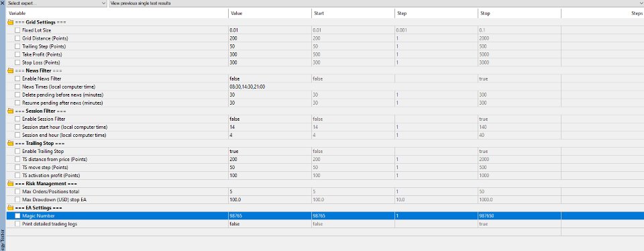Tick Max Orders/Positions total checkbox

coord(17,192)
